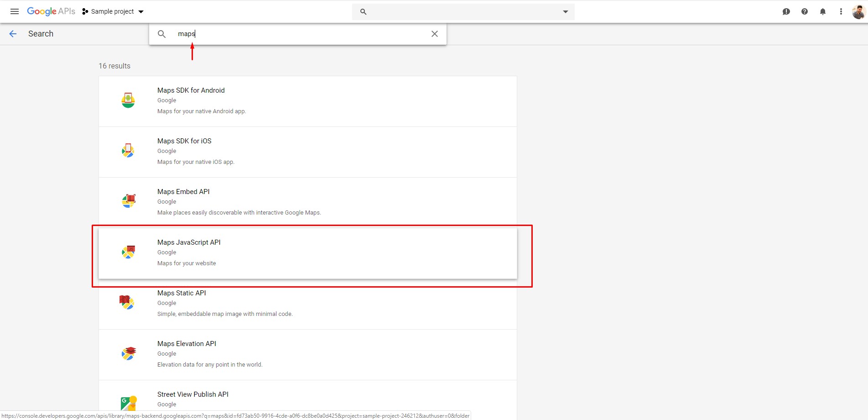Click the top products search field
The image size is (868, 420).
click(461, 12)
